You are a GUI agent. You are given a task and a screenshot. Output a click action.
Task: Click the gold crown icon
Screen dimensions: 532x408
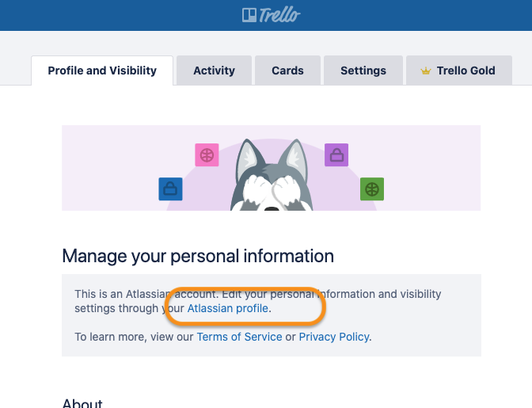tap(425, 71)
